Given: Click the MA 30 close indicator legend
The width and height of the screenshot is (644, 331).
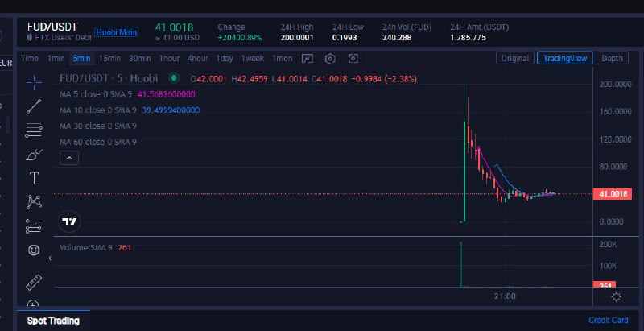Looking at the screenshot, I should (98, 126).
